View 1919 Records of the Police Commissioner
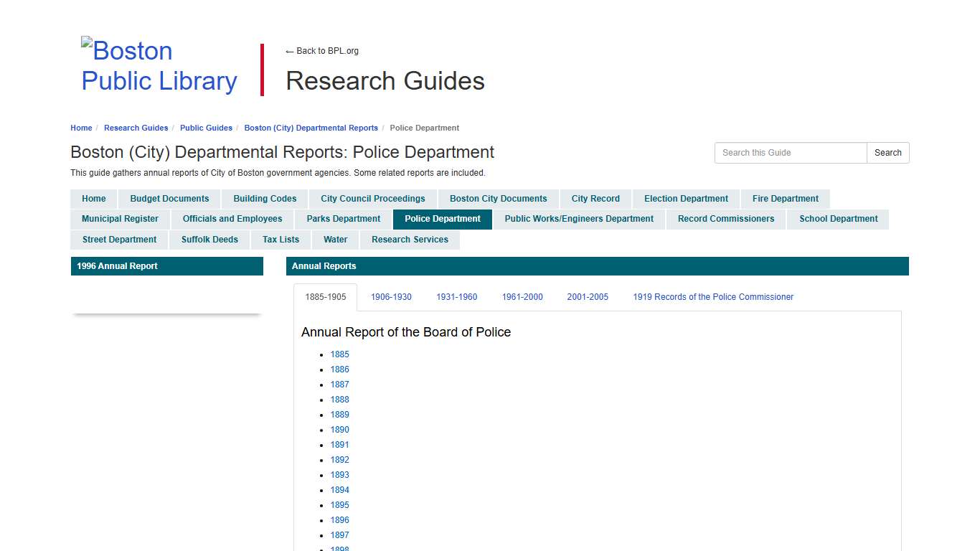 pos(712,296)
